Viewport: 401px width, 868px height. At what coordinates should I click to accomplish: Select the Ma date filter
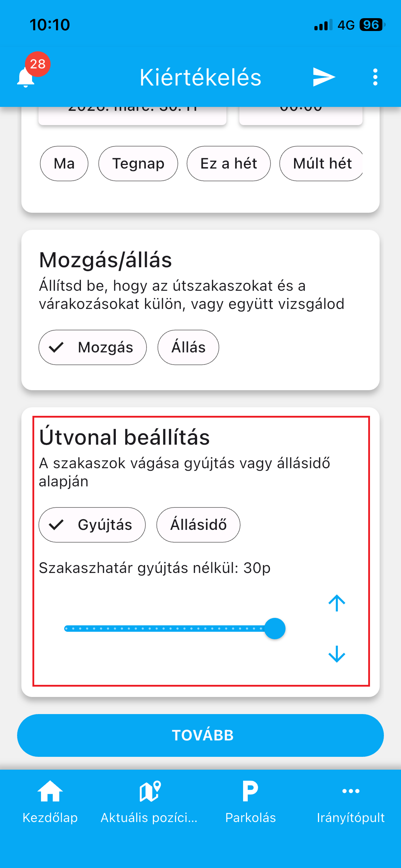coord(64,164)
